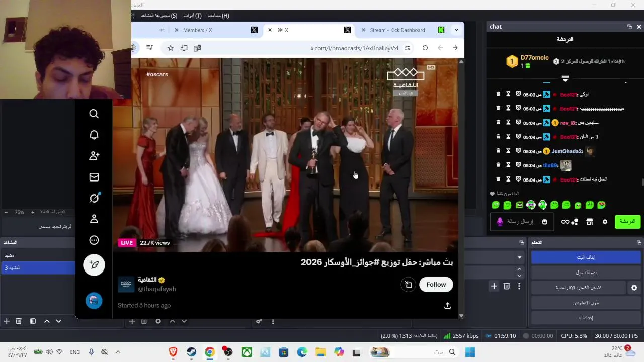Delete Eco121 اوكي chat message
Viewport: 644px width, 362px height.
498,94
